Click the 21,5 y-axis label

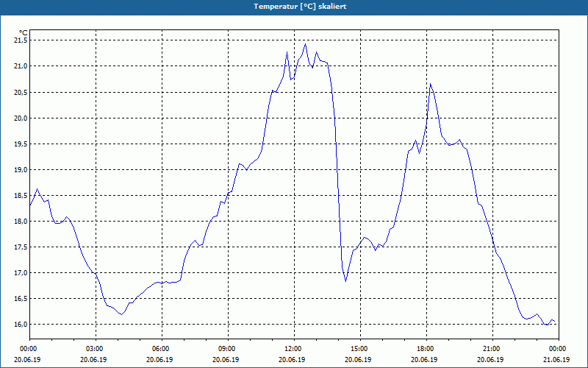click(x=21, y=40)
